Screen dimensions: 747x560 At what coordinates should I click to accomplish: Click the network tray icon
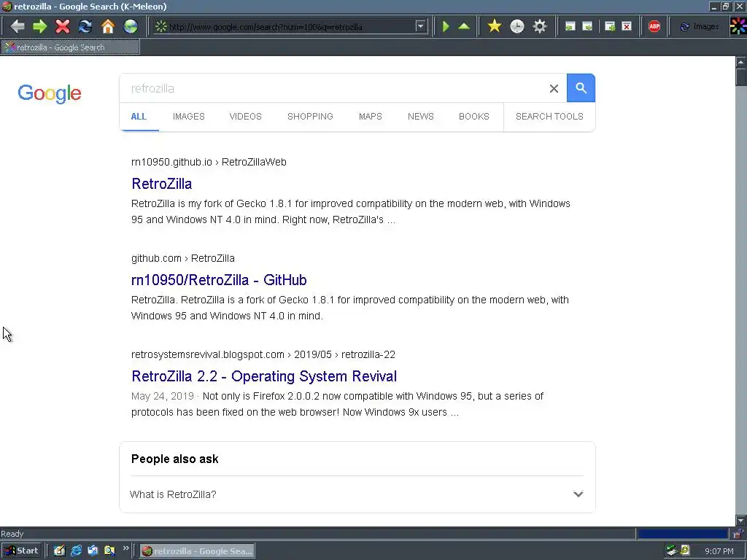672,551
